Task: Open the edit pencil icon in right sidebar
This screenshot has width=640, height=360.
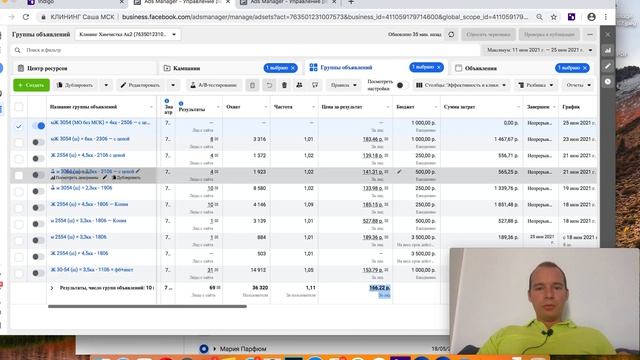Action: (x=607, y=66)
